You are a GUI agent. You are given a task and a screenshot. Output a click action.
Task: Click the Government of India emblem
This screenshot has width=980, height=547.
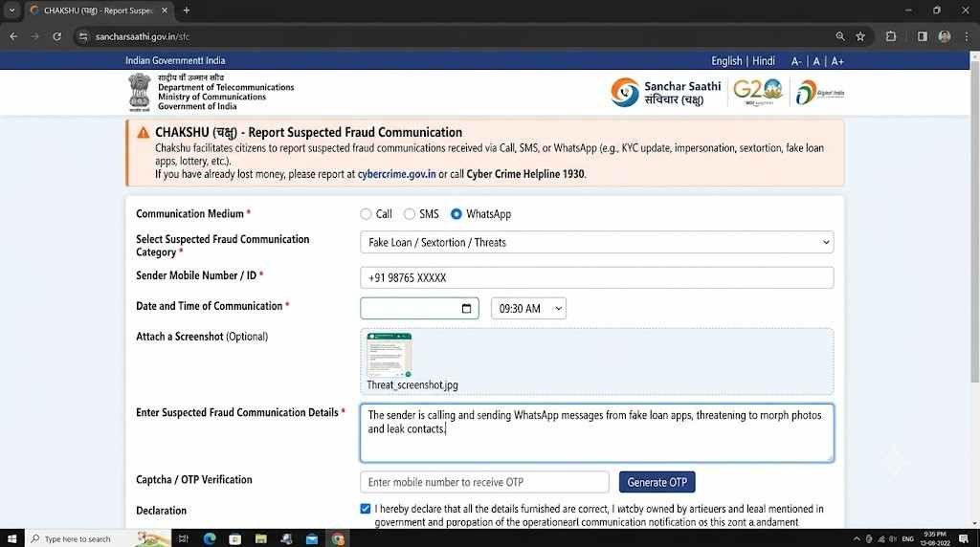[x=140, y=93]
